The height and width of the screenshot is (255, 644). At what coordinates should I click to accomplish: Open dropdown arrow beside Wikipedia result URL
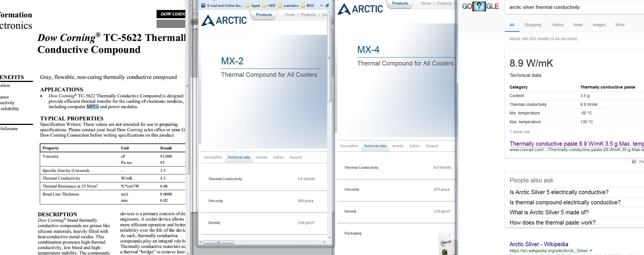click(591, 251)
